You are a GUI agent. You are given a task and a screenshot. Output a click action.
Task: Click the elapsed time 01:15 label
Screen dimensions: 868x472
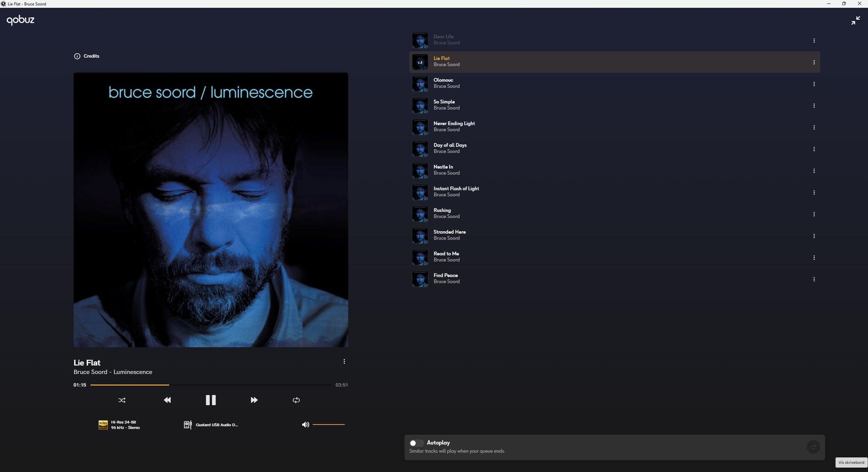(x=80, y=385)
